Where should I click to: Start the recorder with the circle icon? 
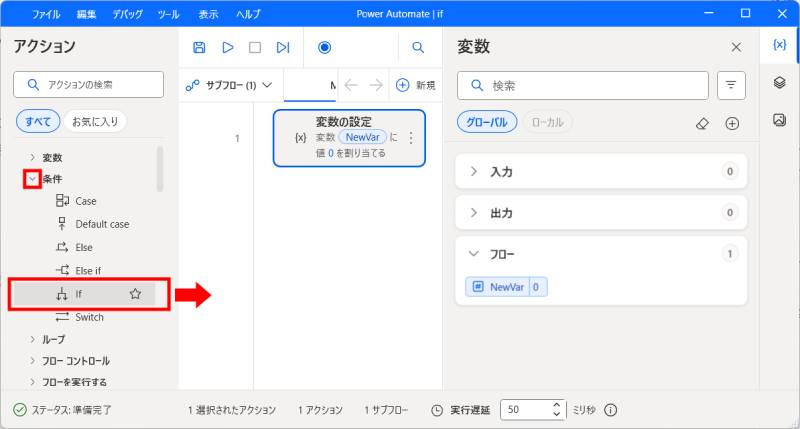point(324,47)
